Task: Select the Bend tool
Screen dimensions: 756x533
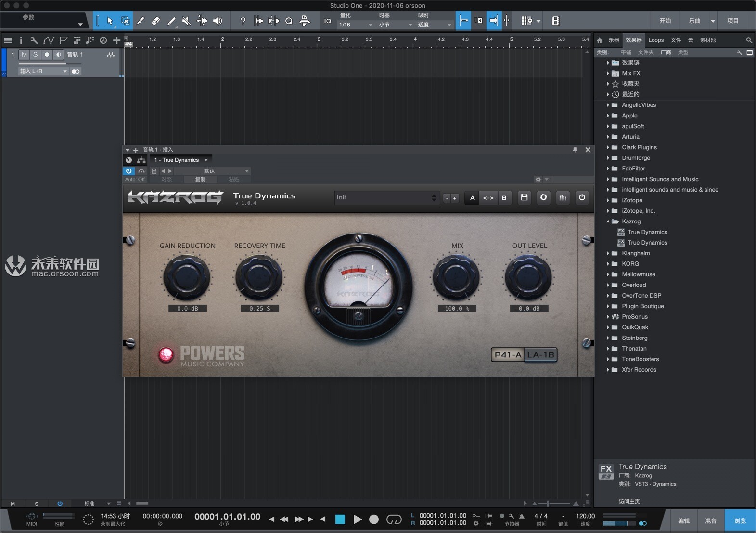Action: [202, 21]
